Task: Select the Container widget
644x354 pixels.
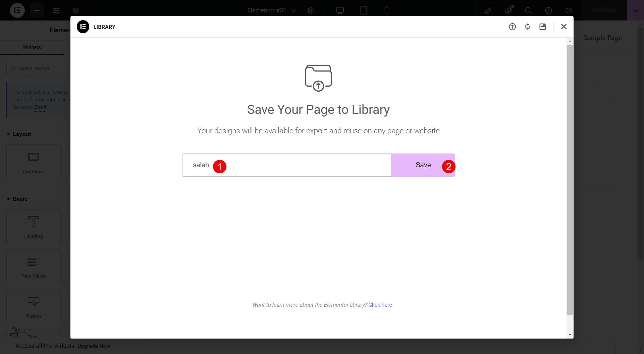Action: tap(34, 163)
